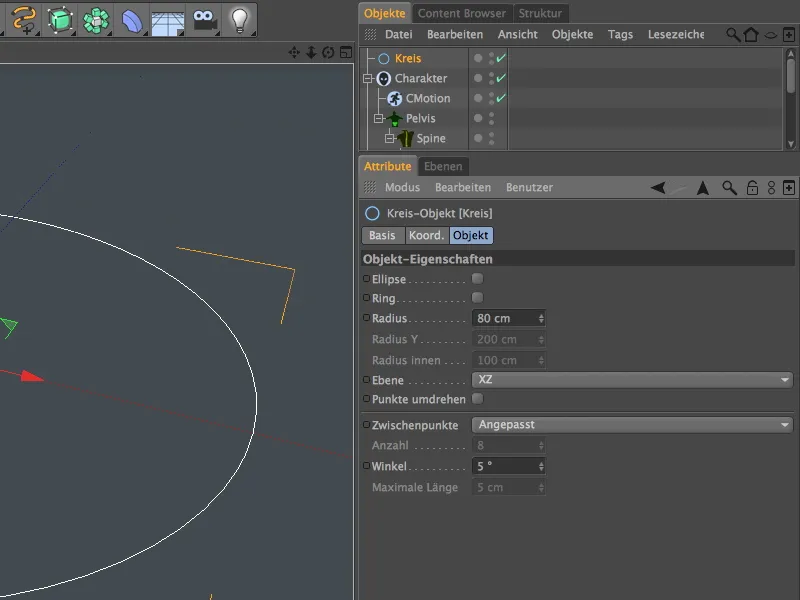Image resolution: width=800 pixels, height=600 pixels.
Task: Click the Winkel 5° field
Action: tap(509, 466)
